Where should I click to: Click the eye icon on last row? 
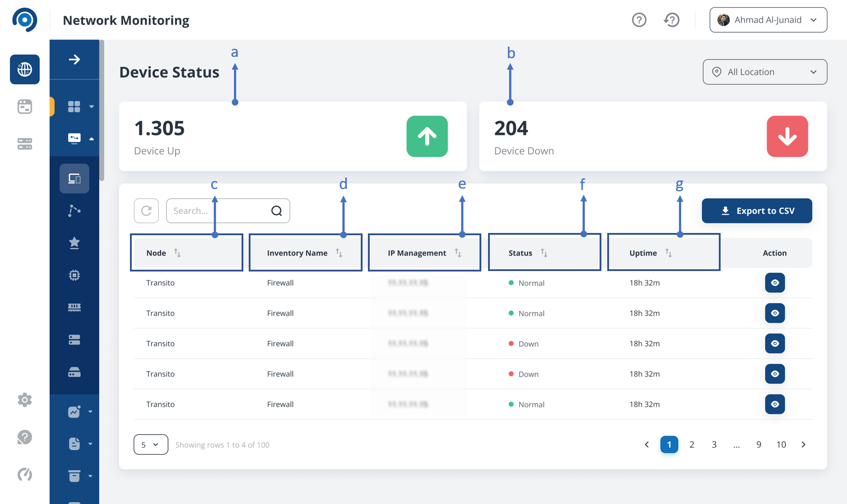(774, 404)
